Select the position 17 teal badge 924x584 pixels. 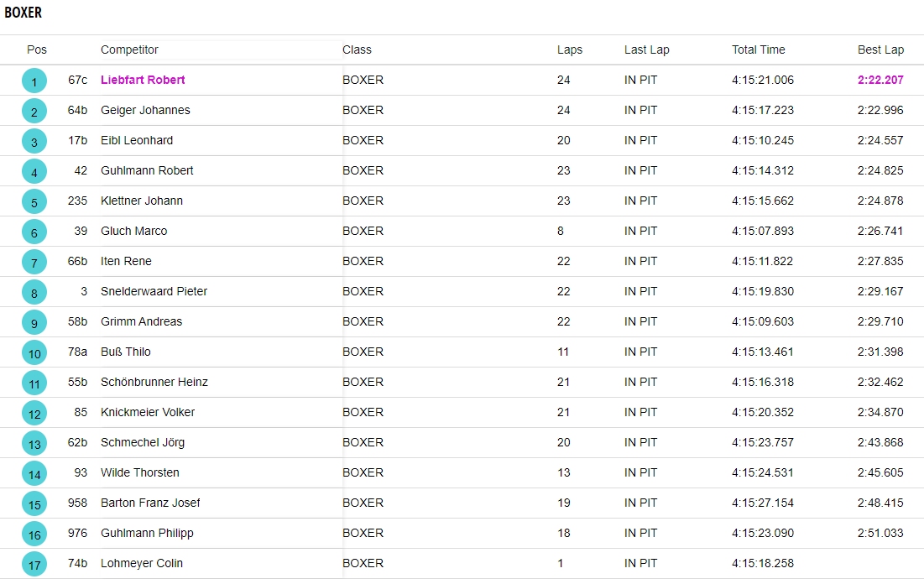(x=34, y=565)
